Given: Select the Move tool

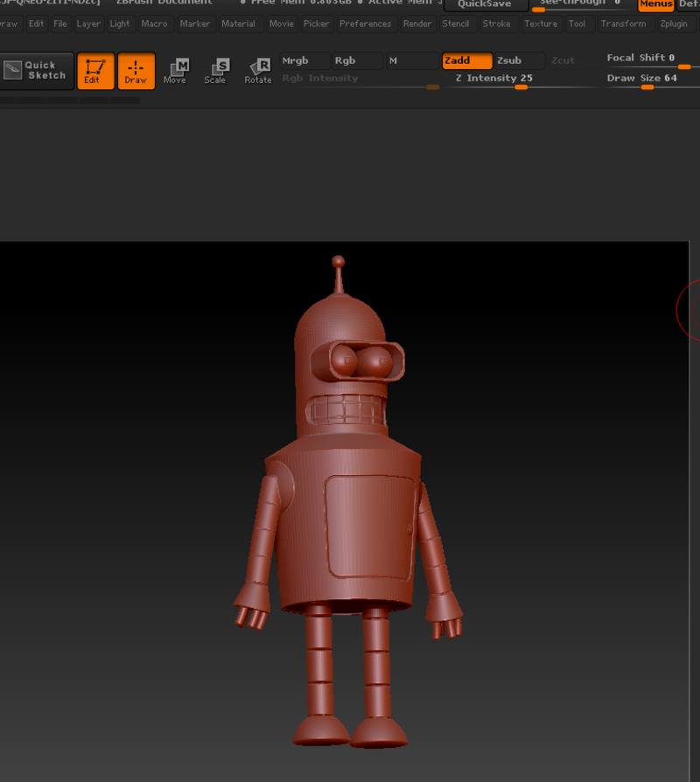Looking at the screenshot, I should coord(176,71).
